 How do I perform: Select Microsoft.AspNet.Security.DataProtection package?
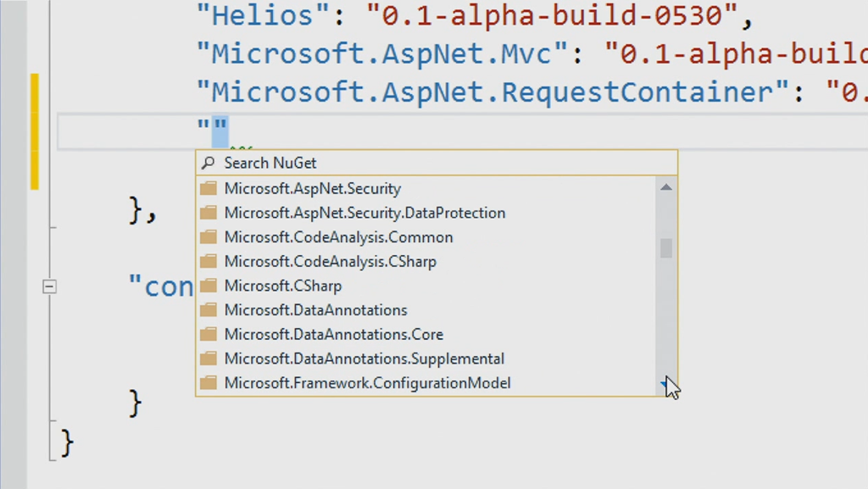coord(426,213)
